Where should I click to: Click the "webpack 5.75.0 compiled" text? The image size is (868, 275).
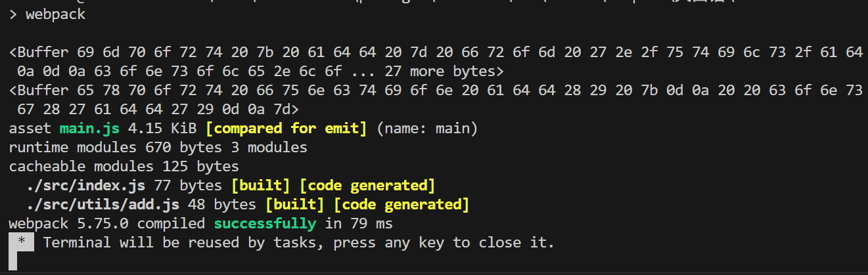click(106, 224)
